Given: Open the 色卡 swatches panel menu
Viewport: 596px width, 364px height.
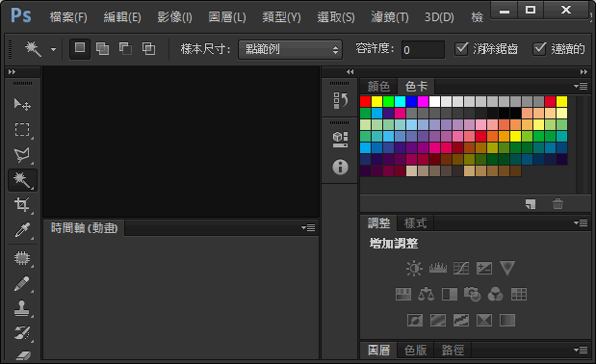Looking at the screenshot, I should click(x=581, y=87).
